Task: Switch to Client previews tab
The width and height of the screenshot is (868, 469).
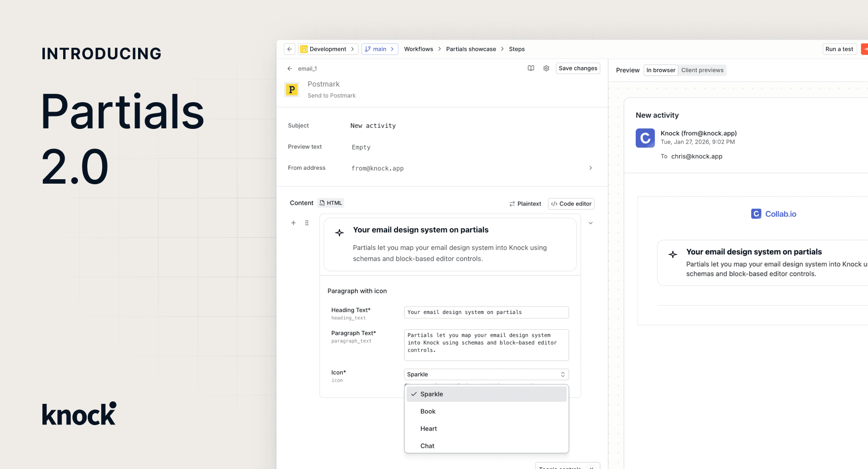Action: [x=702, y=70]
